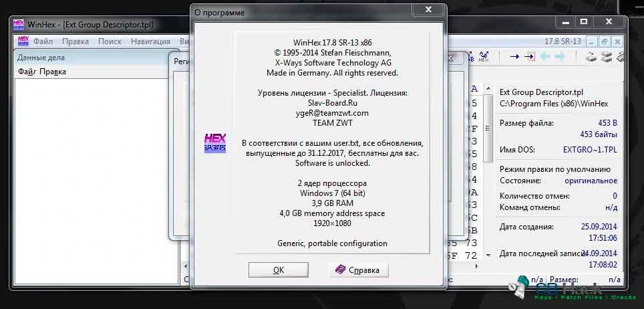Viewport: 644px width, 309px height.
Task: Open the main Файл menu of WinHex
Action: 43,41
